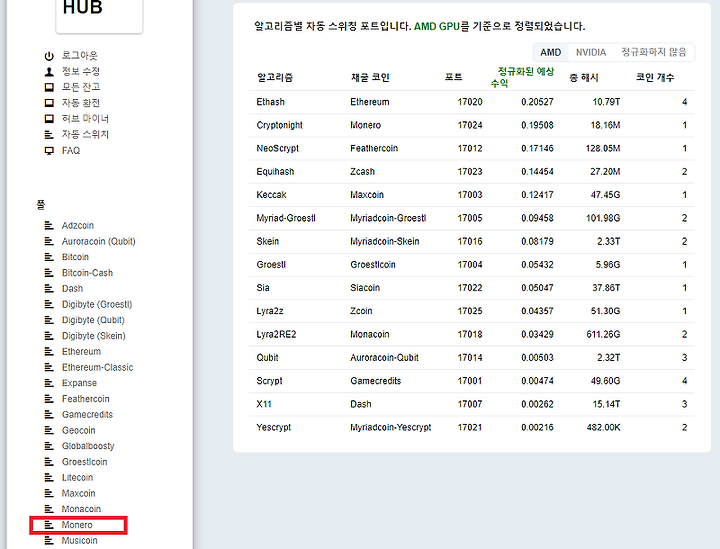Click the chart icon beside Adzcoin
The width and height of the screenshot is (720, 549).
point(49,225)
